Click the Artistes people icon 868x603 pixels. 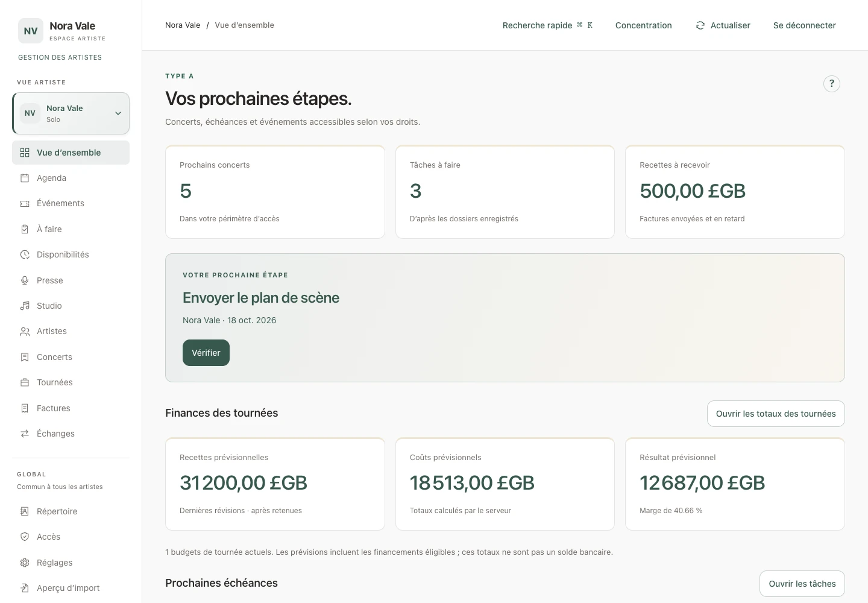[x=25, y=332]
